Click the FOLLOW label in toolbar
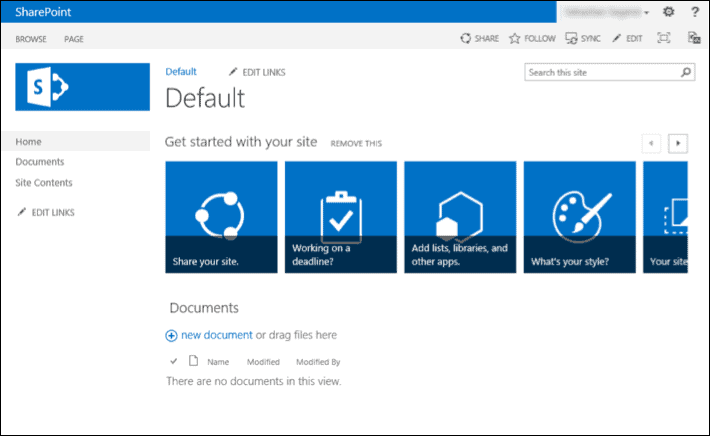 coord(540,38)
